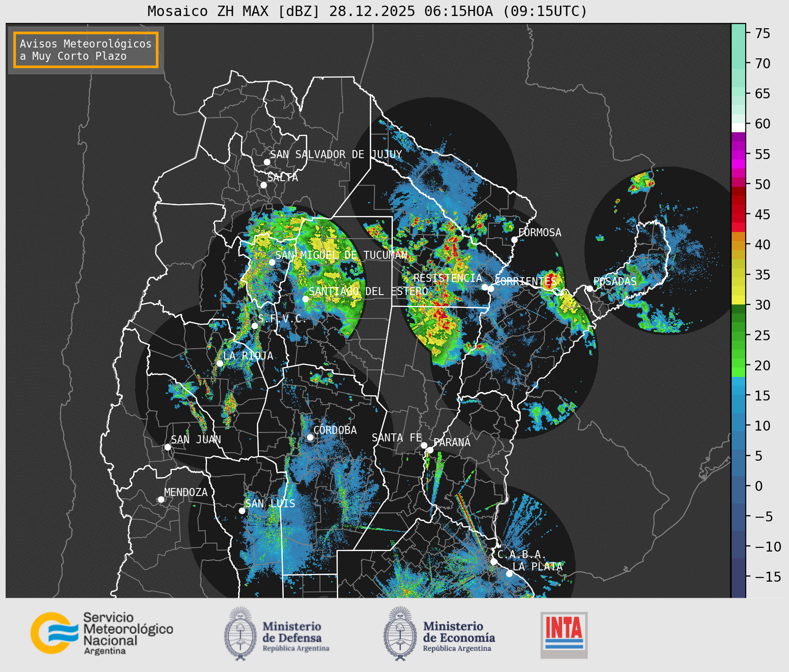Click the Formosa city marker
The image size is (789, 672).
click(x=515, y=240)
